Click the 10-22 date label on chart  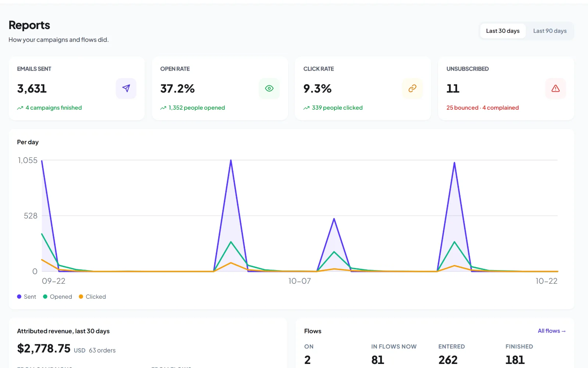tap(546, 281)
